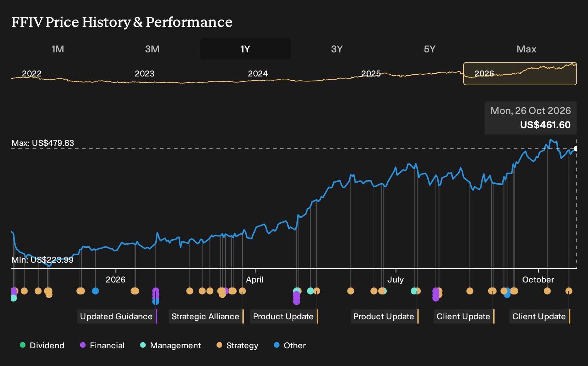
Task: Open the Client Update label before October
Action: (x=464, y=316)
